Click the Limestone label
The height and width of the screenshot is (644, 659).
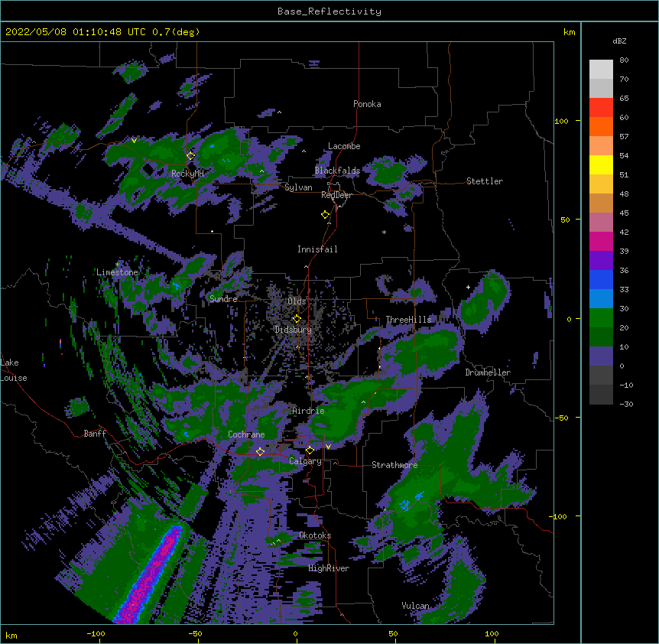click(x=117, y=272)
